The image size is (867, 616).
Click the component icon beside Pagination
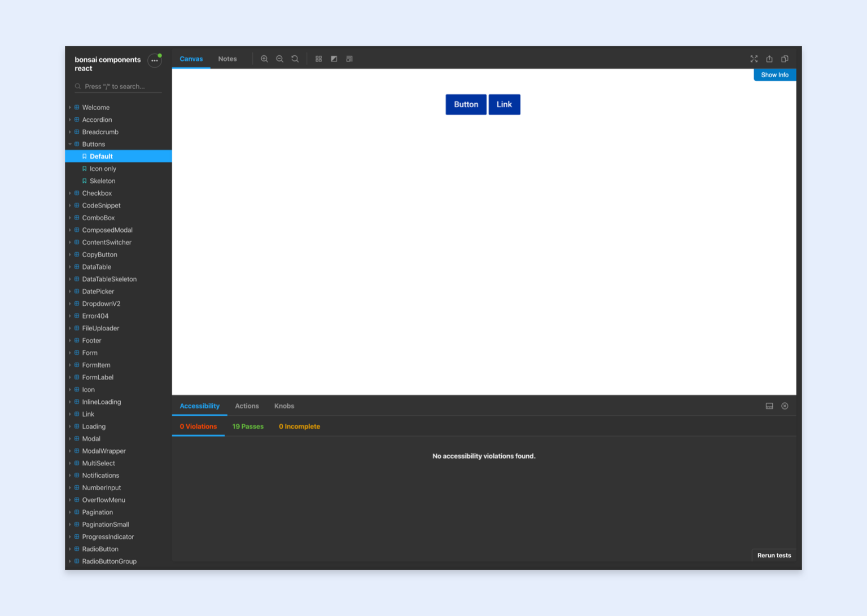click(x=77, y=512)
